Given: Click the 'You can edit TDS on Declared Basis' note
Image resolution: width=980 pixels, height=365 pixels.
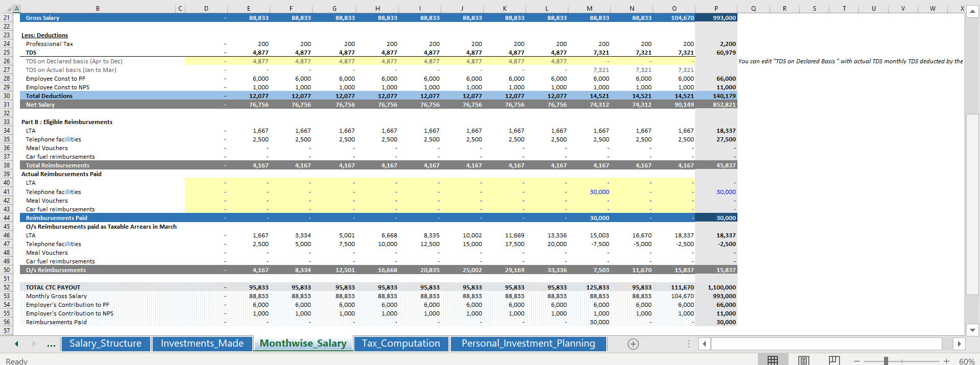Looking at the screenshot, I should pos(851,61).
